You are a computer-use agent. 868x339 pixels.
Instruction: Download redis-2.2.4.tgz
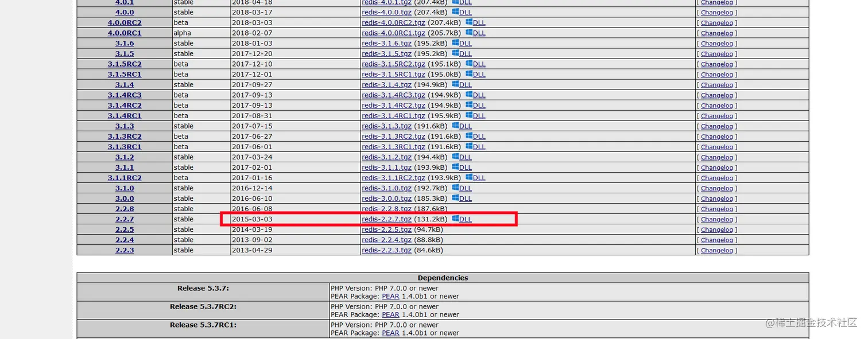coord(386,240)
